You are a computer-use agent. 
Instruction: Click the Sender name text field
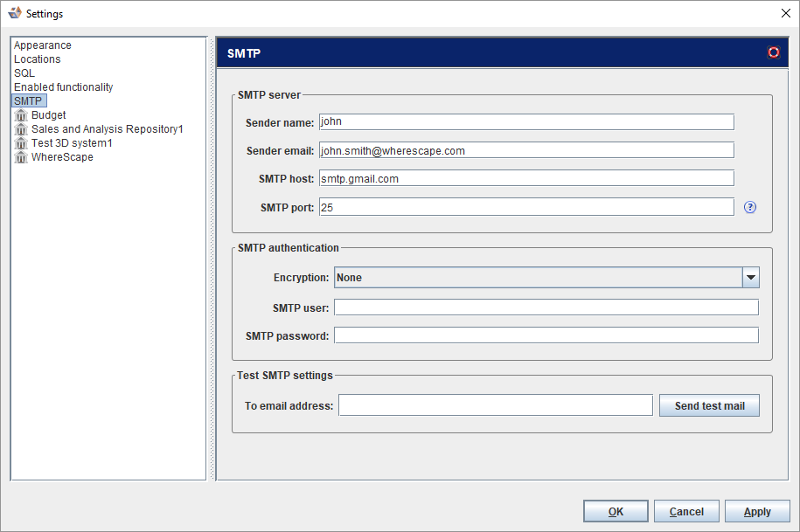pos(525,122)
